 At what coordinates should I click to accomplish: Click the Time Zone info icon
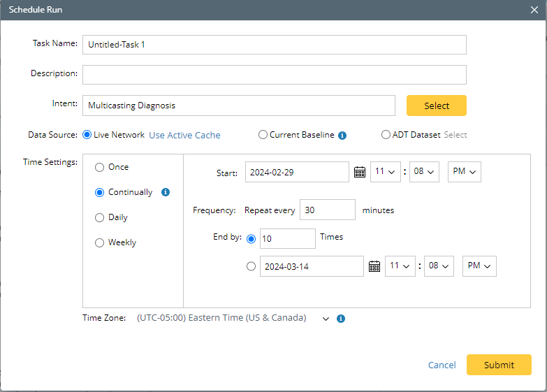pyautogui.click(x=341, y=319)
